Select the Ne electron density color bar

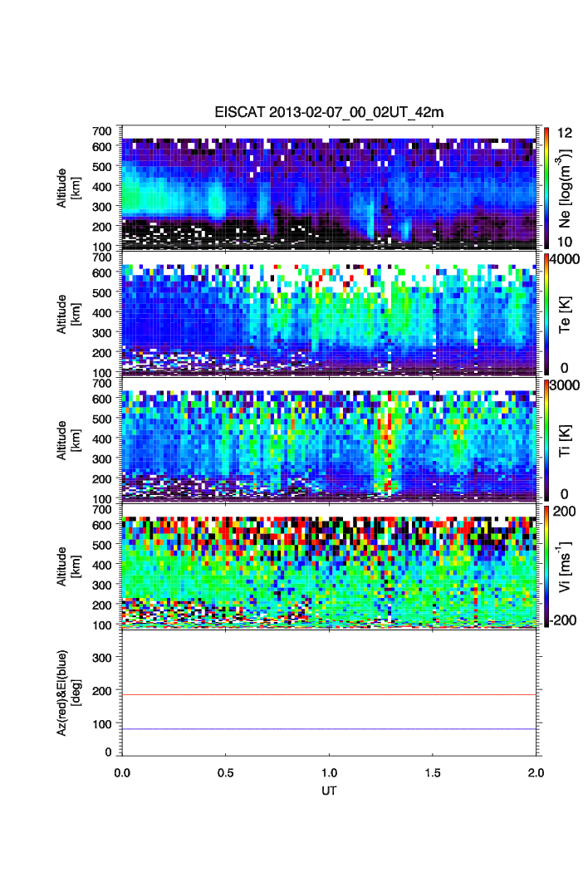[547, 188]
